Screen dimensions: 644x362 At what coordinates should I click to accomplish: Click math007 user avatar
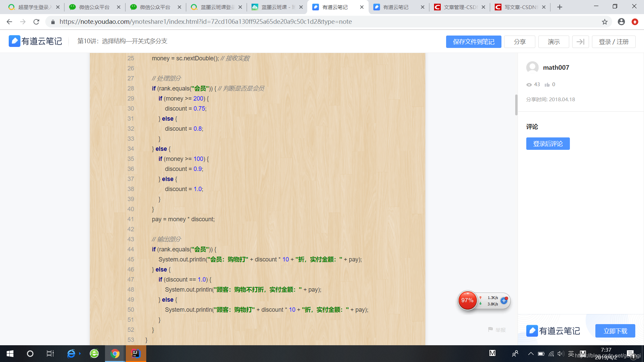click(x=532, y=67)
